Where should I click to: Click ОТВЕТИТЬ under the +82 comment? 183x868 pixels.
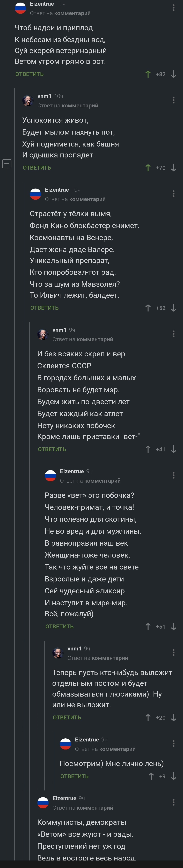click(x=30, y=74)
